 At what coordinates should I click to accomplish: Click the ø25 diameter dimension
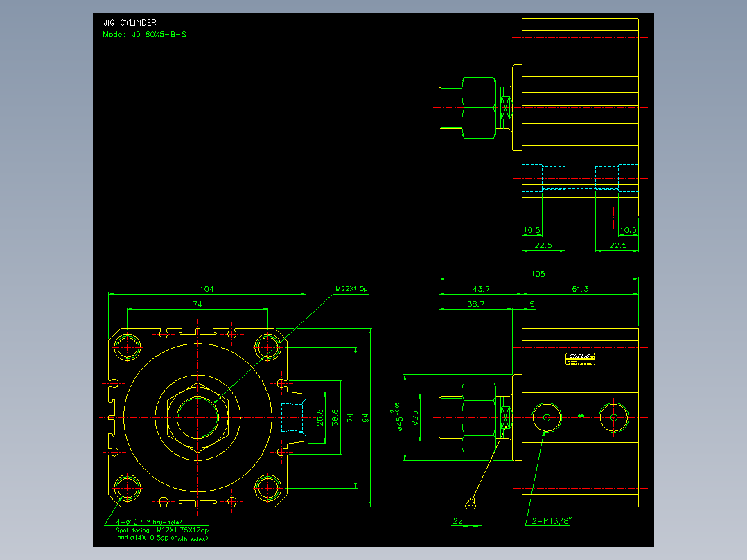[416, 418]
